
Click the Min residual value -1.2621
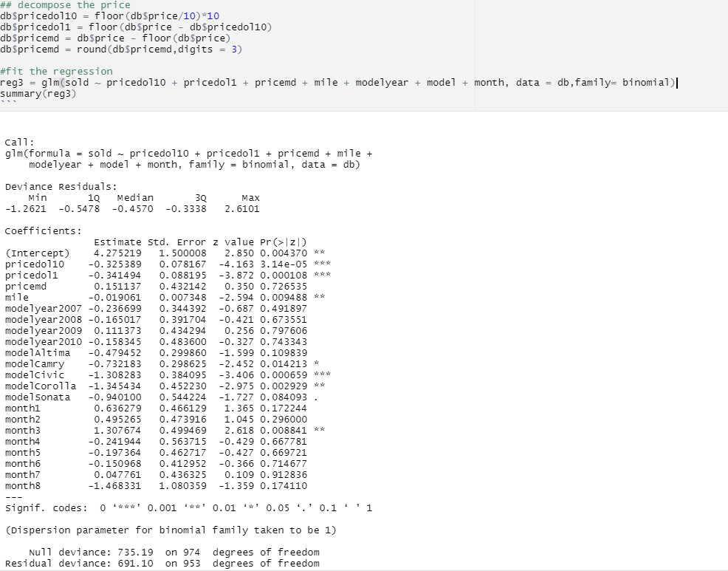click(26, 209)
